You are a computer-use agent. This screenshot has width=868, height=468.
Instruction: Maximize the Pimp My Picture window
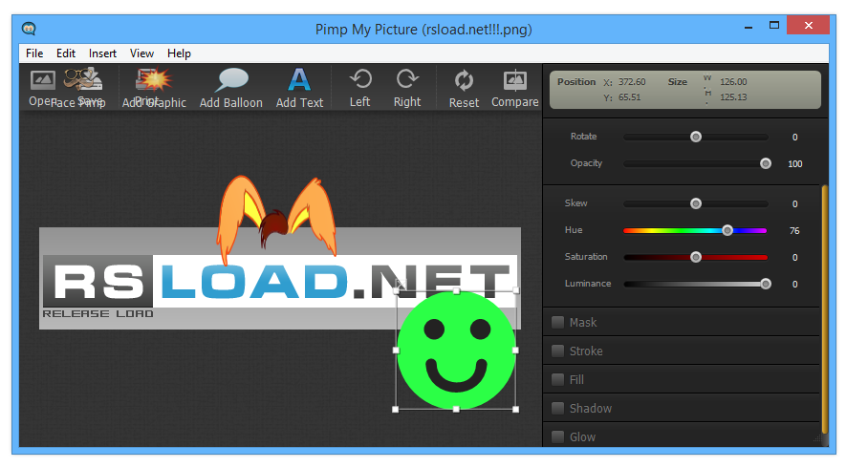[x=774, y=26]
